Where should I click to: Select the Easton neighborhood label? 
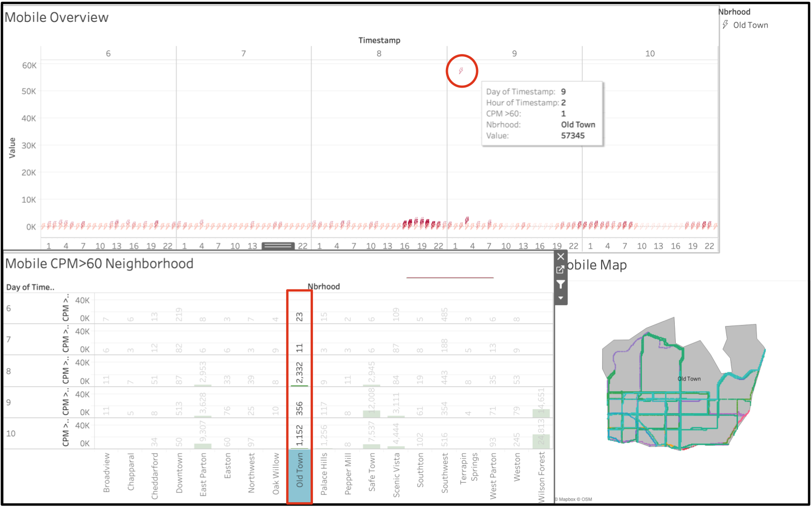[x=227, y=466]
